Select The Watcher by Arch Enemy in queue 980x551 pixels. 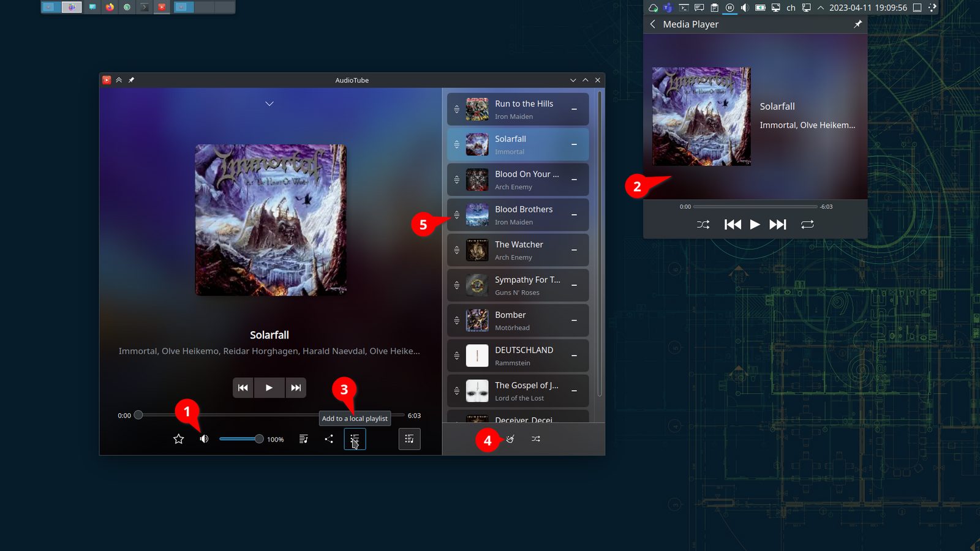[x=519, y=250]
